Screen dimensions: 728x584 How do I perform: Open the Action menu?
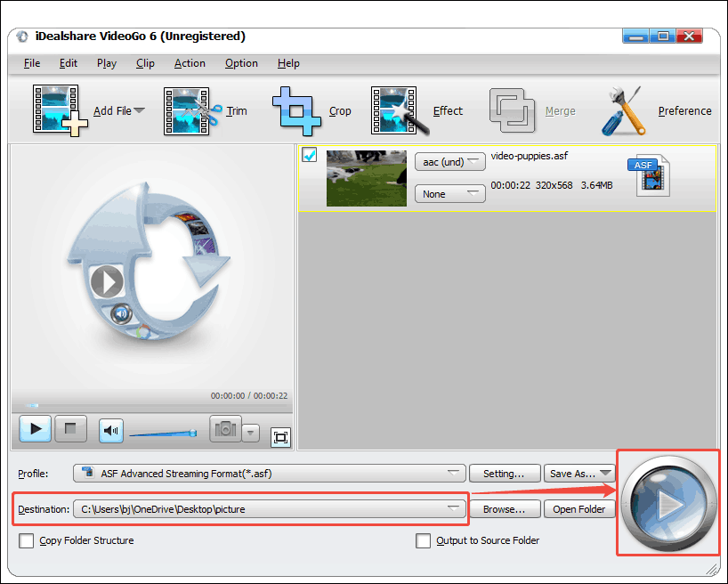pos(190,63)
